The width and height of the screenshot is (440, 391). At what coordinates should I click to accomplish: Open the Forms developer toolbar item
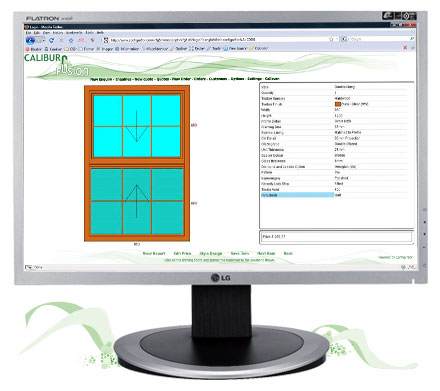(x=86, y=49)
